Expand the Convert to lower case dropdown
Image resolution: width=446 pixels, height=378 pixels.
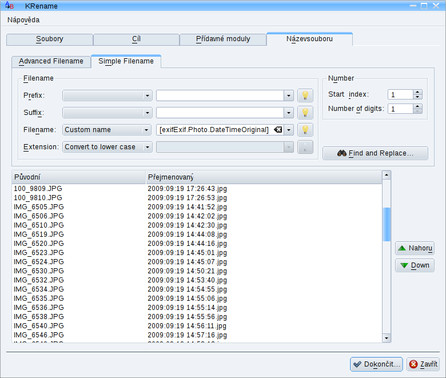[x=107, y=147]
